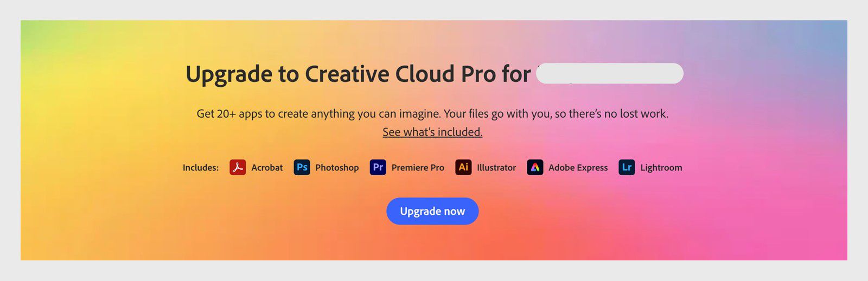
Task: Click the red Acrobat app icon
Action: tap(238, 167)
